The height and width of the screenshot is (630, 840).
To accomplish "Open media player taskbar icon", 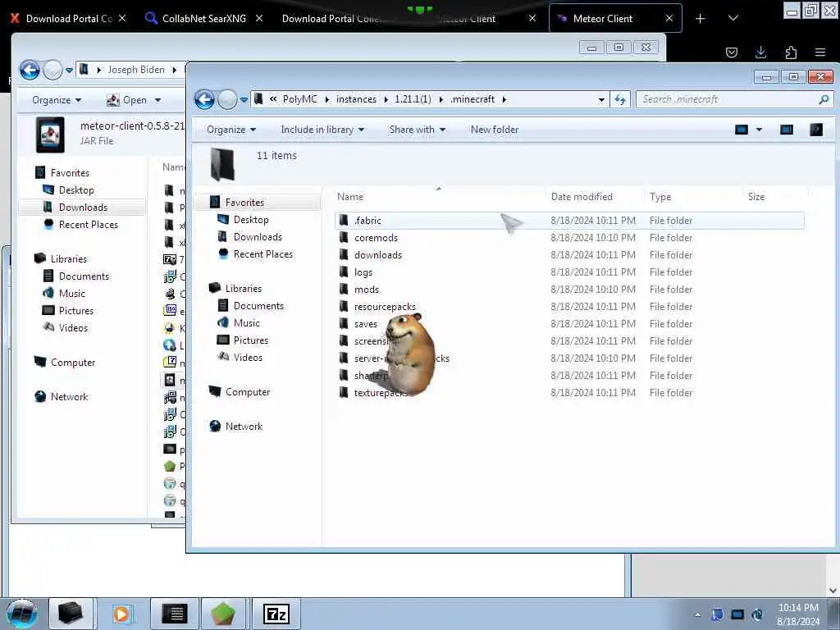I will (x=122, y=614).
